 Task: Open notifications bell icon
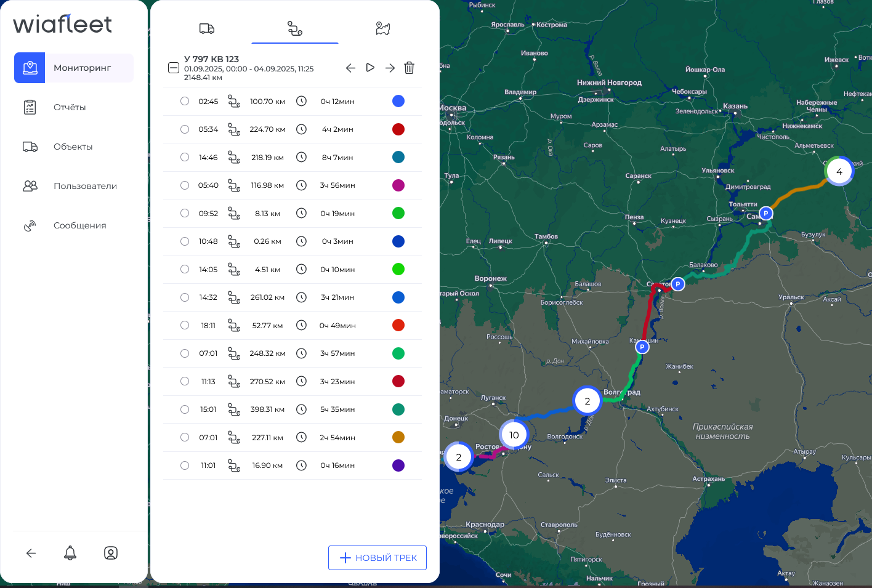coord(70,553)
